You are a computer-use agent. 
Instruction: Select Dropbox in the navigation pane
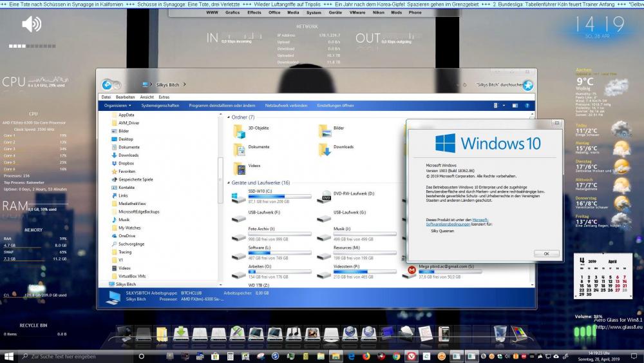click(126, 163)
